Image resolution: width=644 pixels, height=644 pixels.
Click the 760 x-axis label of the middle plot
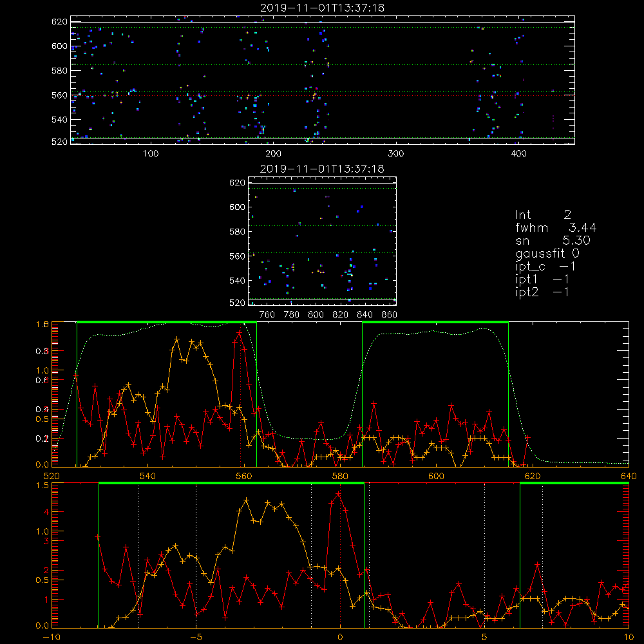click(x=267, y=315)
